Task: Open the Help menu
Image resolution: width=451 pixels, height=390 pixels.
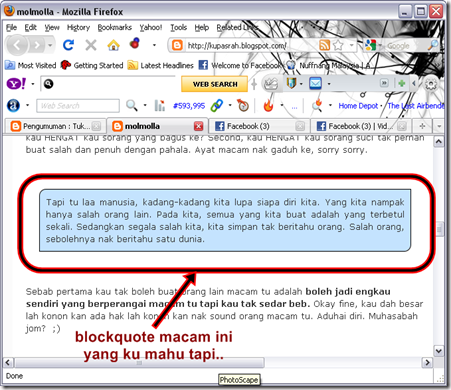Action: tap(202, 27)
